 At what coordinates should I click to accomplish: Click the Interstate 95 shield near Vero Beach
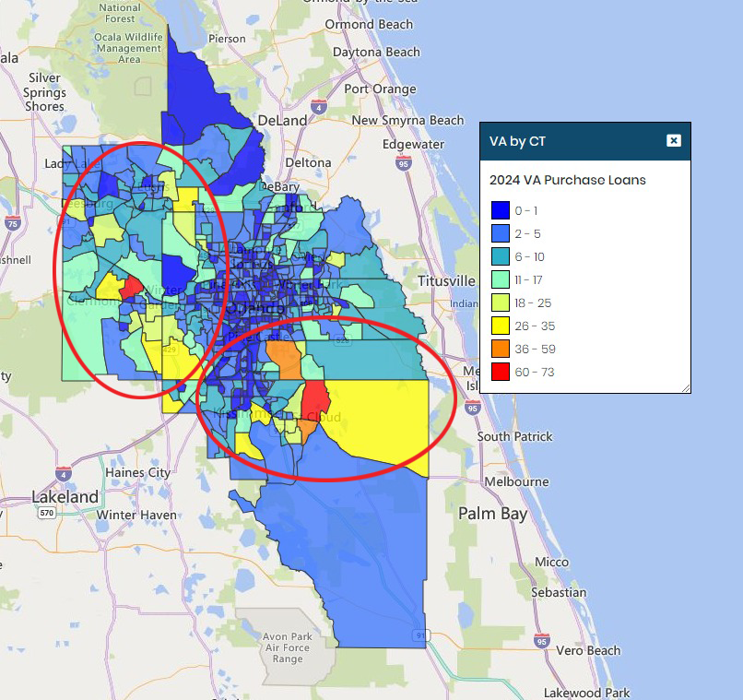[x=541, y=641]
